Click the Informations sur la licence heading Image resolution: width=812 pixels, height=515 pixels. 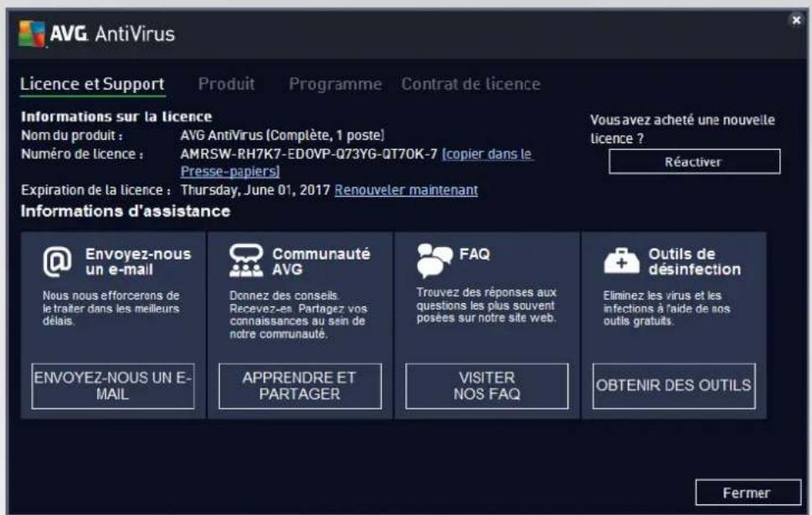(116, 116)
